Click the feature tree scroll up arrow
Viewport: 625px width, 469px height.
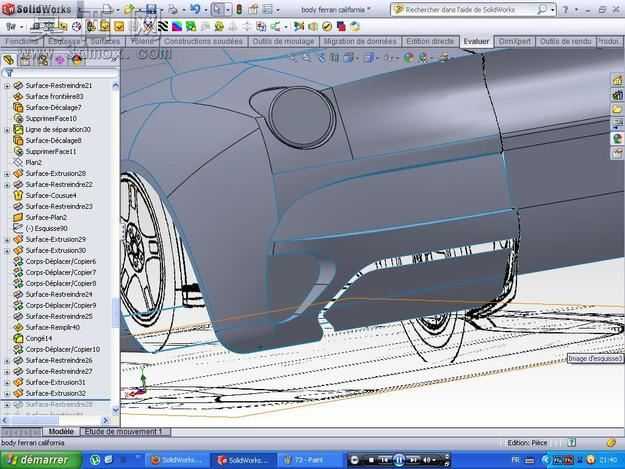(116, 86)
